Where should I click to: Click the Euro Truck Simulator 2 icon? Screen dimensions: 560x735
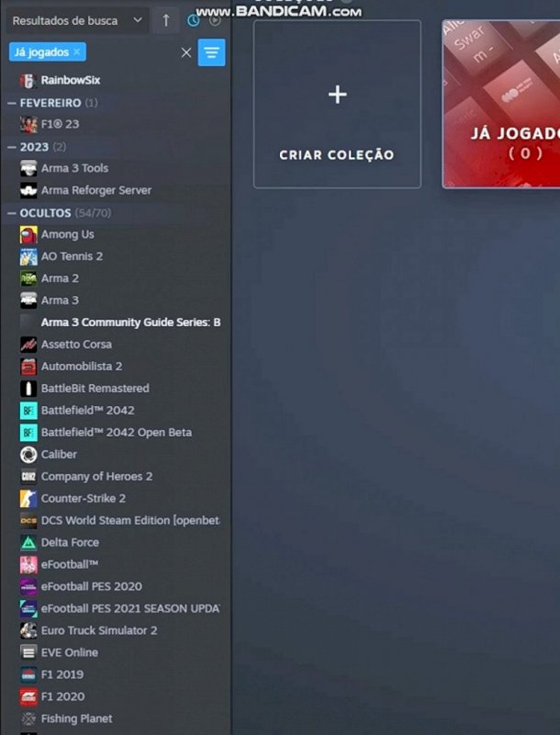point(28,630)
